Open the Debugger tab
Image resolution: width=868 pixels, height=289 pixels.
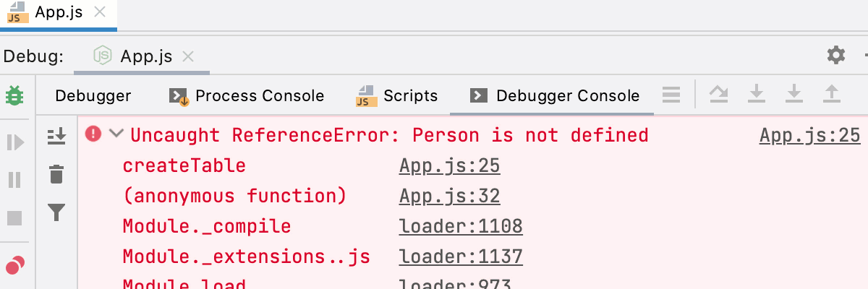pos(93,96)
